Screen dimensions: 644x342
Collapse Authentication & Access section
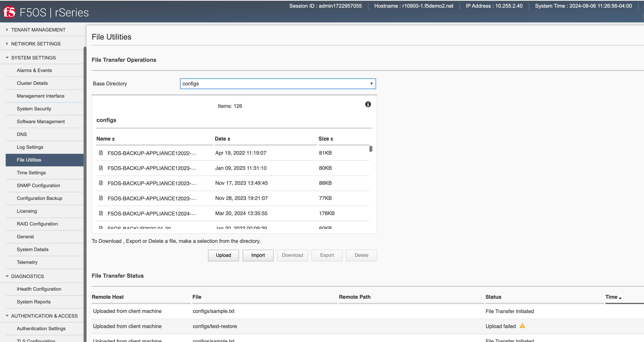click(x=7, y=316)
